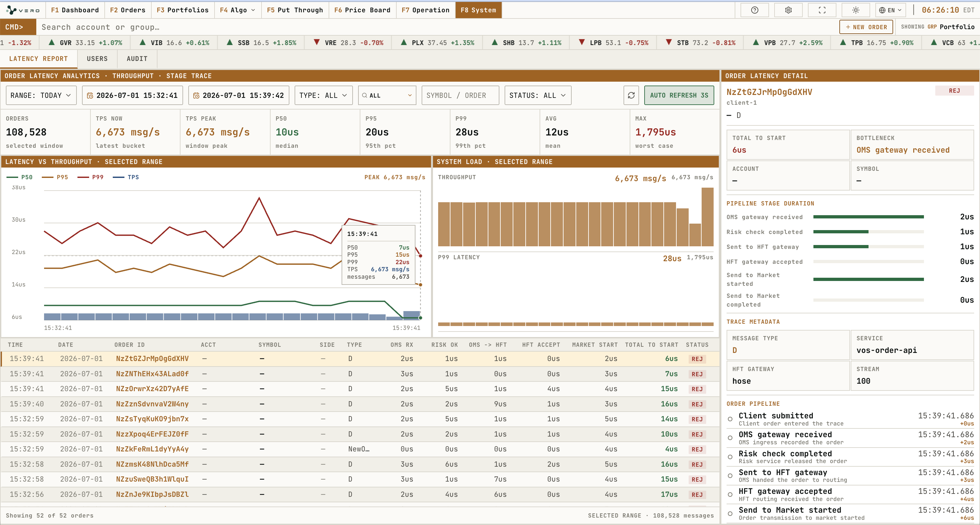
Task: Click magnifier icon in ALL filter
Action: [365, 96]
